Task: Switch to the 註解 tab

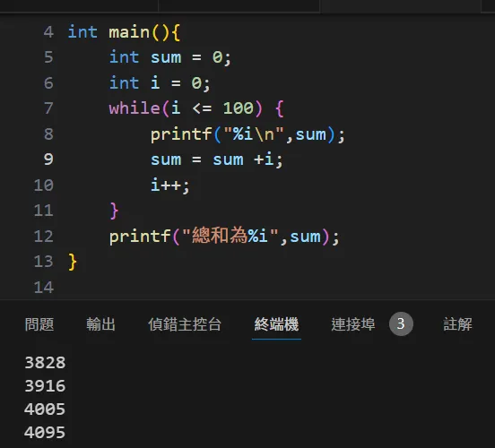Action: 457,324
